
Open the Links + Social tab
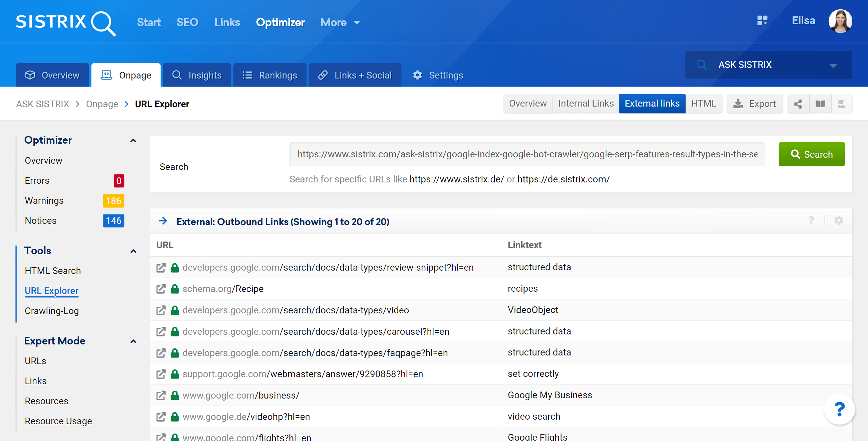tap(355, 75)
